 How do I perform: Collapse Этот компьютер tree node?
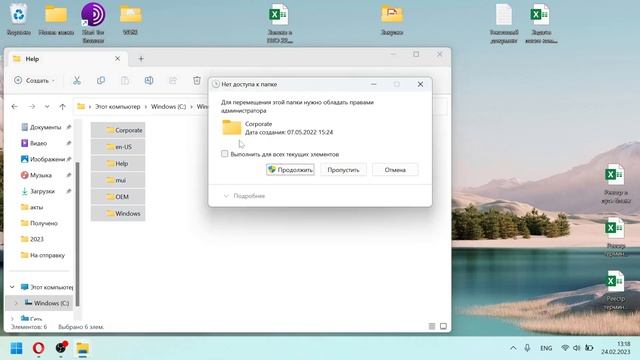point(12,287)
